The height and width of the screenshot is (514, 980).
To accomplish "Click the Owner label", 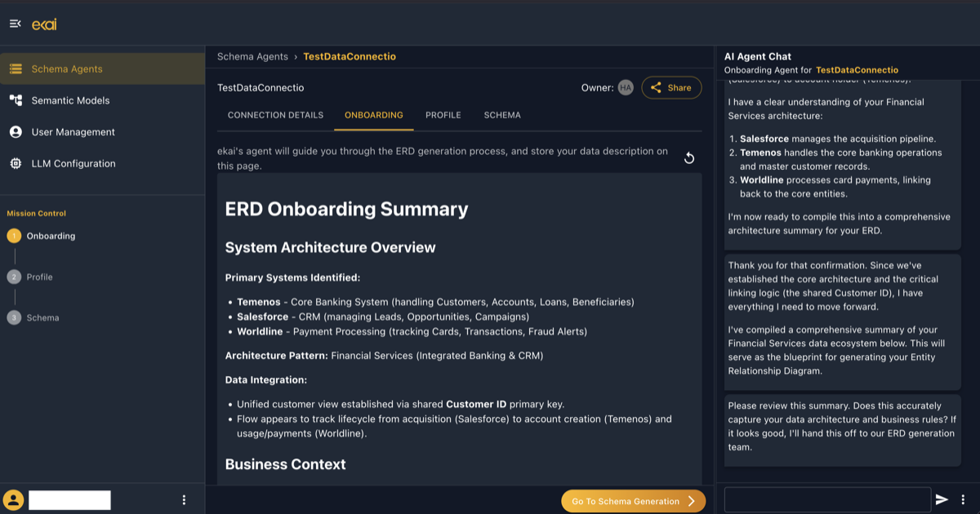I will coord(597,87).
